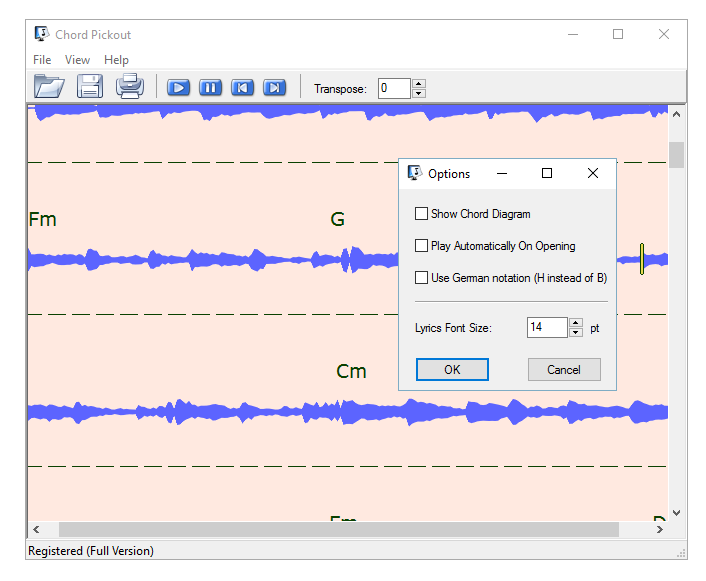Decrease Transpose value with down arrow
Screen dimensions: 706x581
pos(419,93)
